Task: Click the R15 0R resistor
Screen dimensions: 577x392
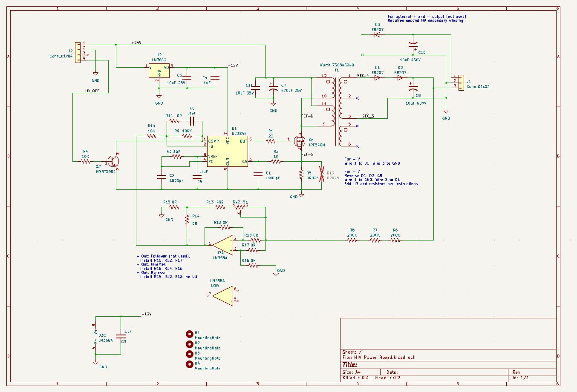Action: 174,207
